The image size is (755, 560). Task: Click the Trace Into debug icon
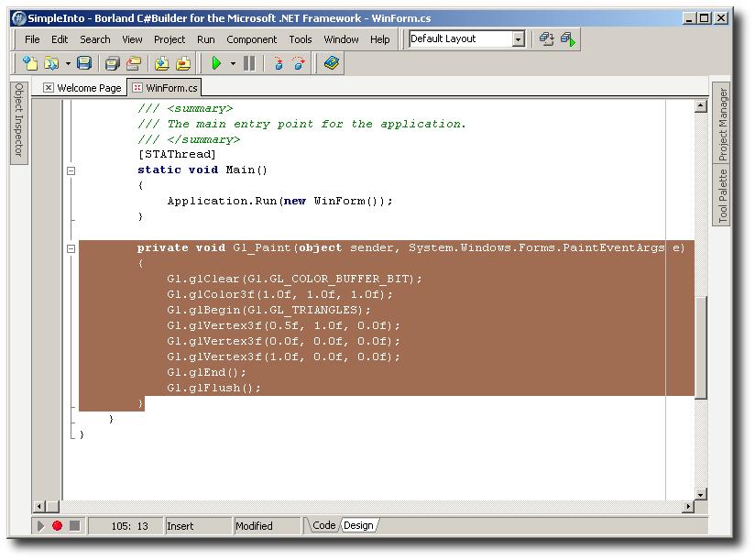[279, 63]
